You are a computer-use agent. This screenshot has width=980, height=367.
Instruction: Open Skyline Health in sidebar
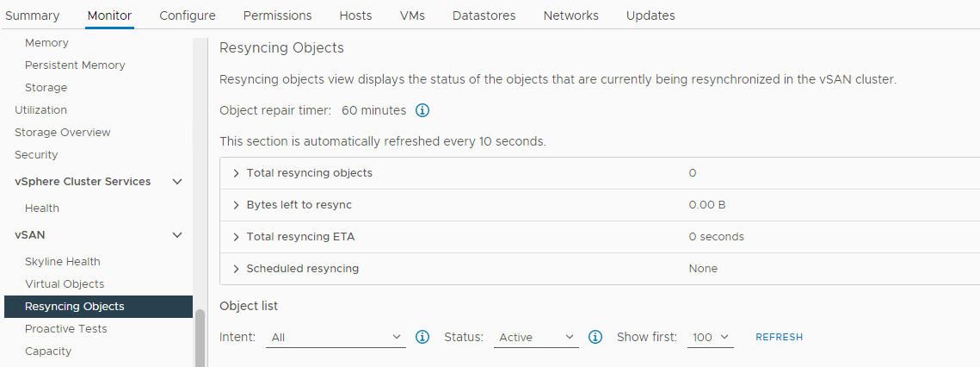point(63,262)
